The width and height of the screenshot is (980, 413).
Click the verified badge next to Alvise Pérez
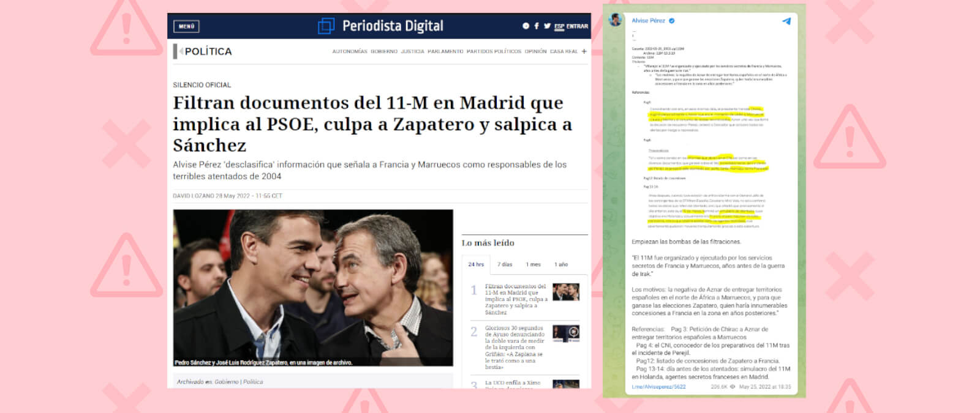[x=672, y=21]
